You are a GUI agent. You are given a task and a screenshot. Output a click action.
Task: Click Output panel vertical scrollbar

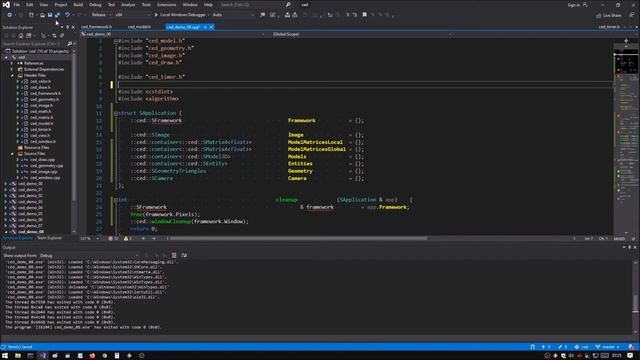(x=635, y=297)
